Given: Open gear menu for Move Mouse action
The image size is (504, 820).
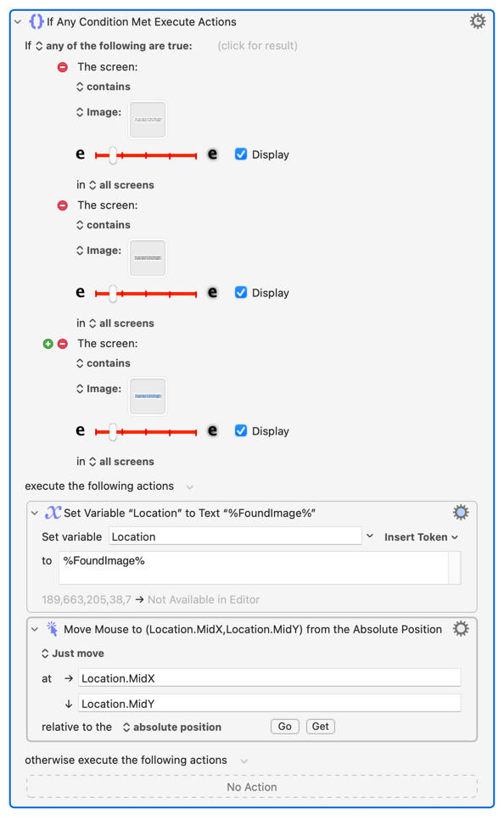Looking at the screenshot, I should pyautogui.click(x=461, y=629).
